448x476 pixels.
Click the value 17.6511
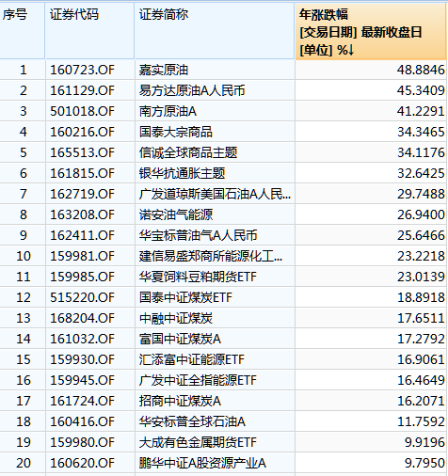[x=421, y=318]
